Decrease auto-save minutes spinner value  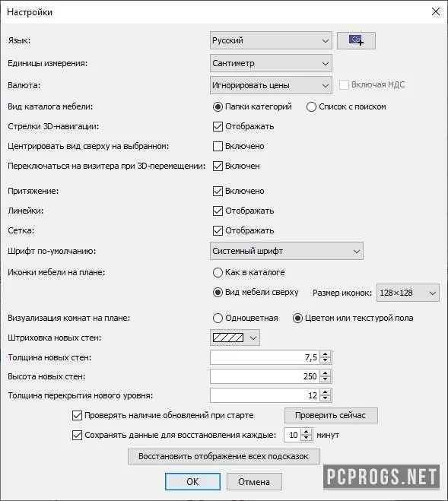(307, 438)
